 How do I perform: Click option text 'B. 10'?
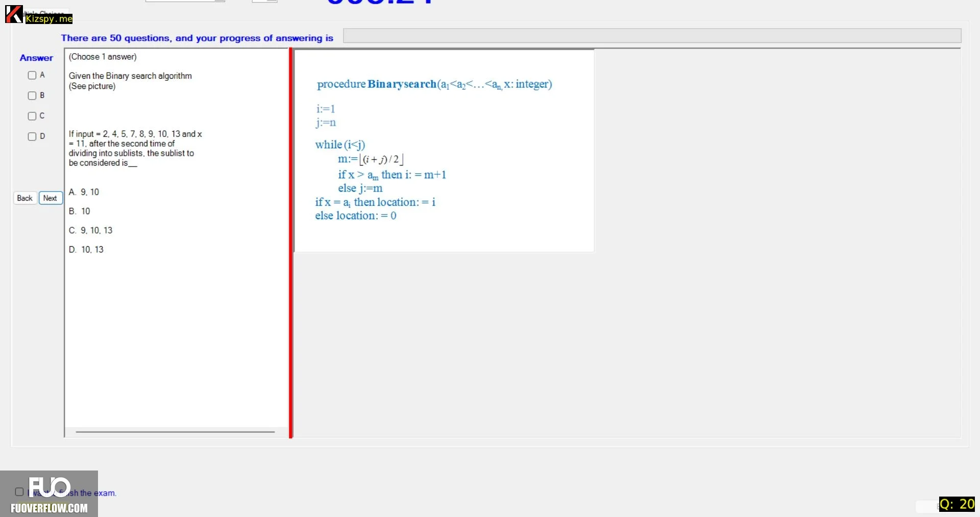(x=80, y=211)
